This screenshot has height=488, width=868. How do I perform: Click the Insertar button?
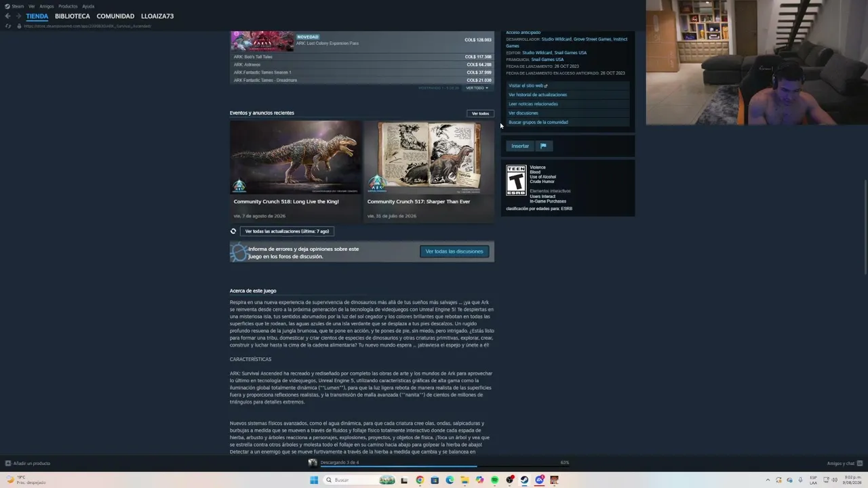(520, 146)
